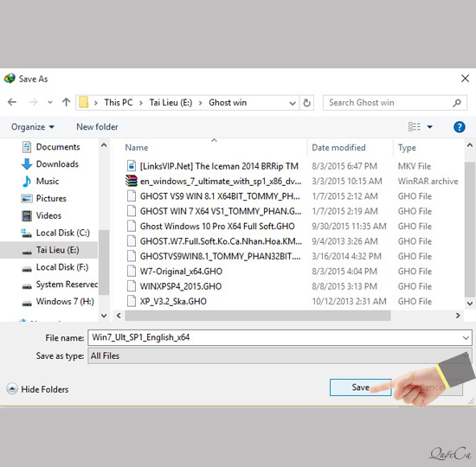
Task: Select GHOST.W7.Full.Soft.Ko.Ca.Nhan.Hoa file
Action: click(x=221, y=241)
